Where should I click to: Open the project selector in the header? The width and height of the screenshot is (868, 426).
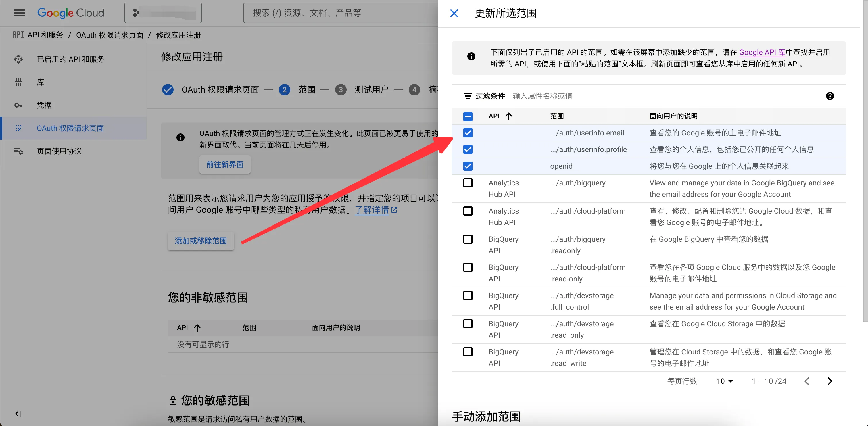pos(163,13)
